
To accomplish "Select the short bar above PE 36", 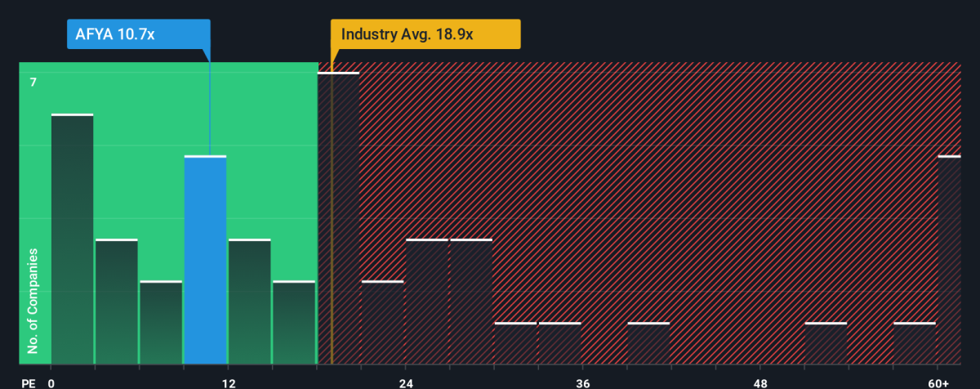I will tap(559, 343).
